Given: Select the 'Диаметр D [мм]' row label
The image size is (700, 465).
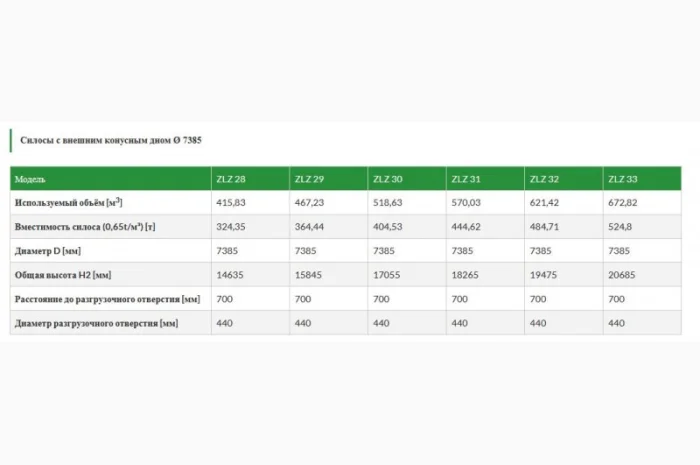Looking at the screenshot, I should 48,251.
